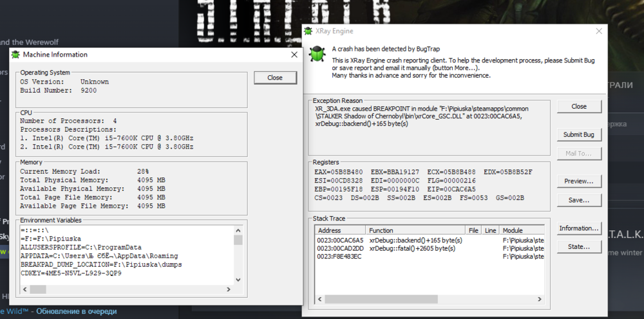Click Total Physical Memory line
The width and height of the screenshot is (644, 319).
pos(93,180)
